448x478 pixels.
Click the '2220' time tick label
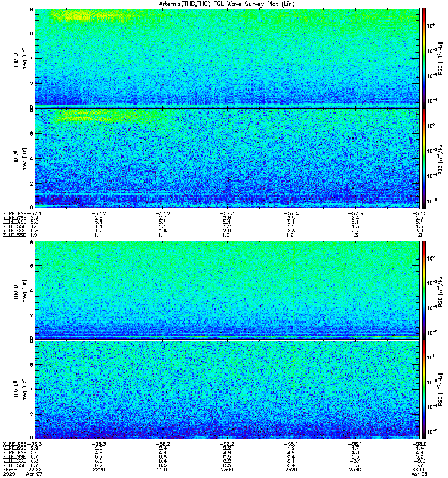tap(99, 470)
